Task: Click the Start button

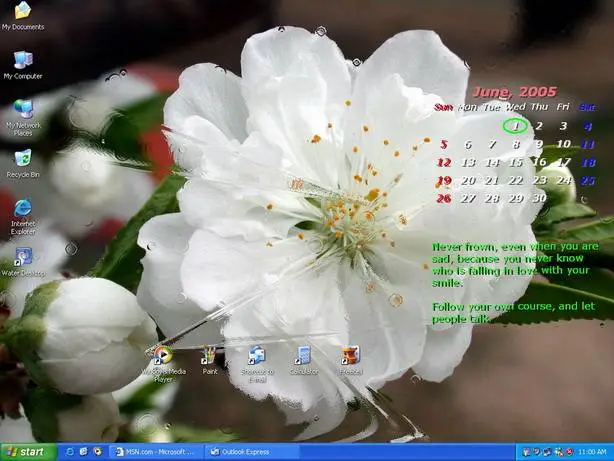Action: [26, 452]
